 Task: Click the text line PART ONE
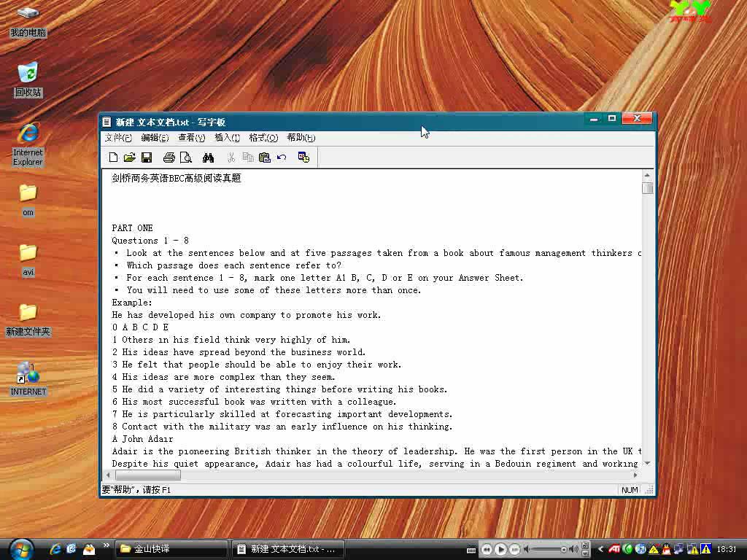click(x=133, y=228)
